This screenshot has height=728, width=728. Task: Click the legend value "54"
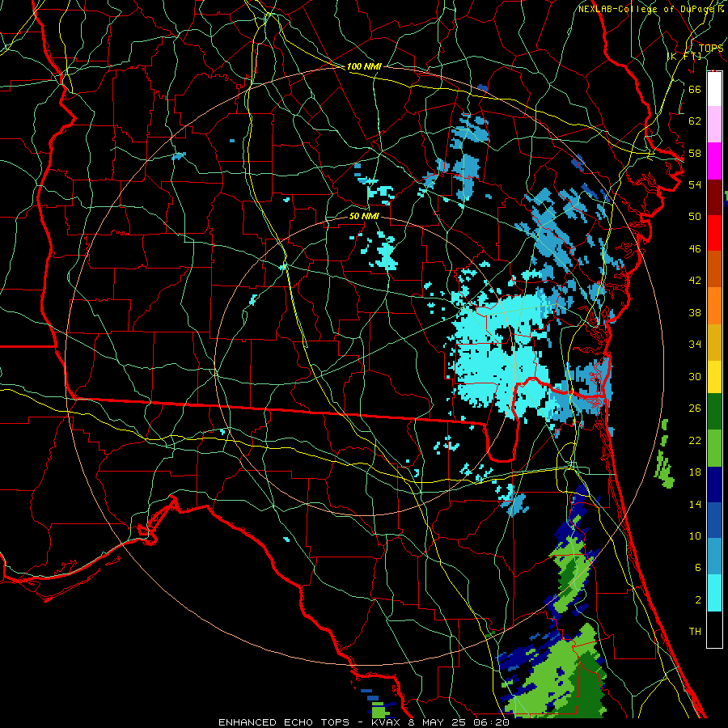click(695, 184)
